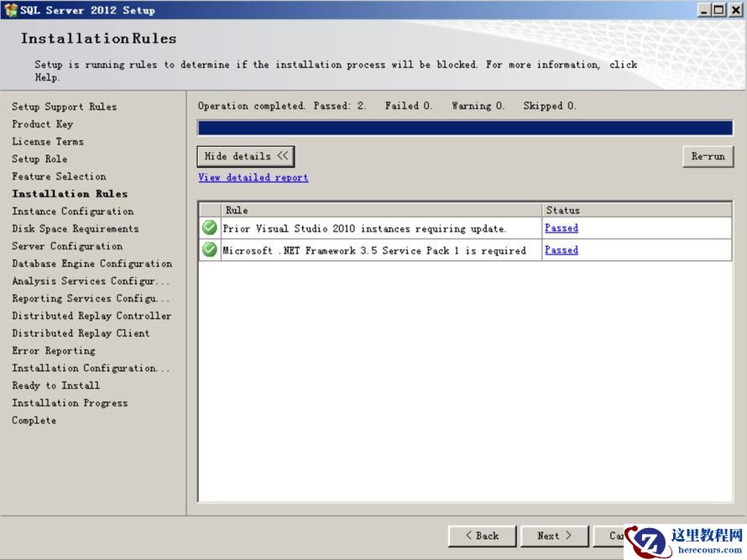Select Product Key step in sidebar
Image resolution: width=747 pixels, height=560 pixels.
coord(43,124)
